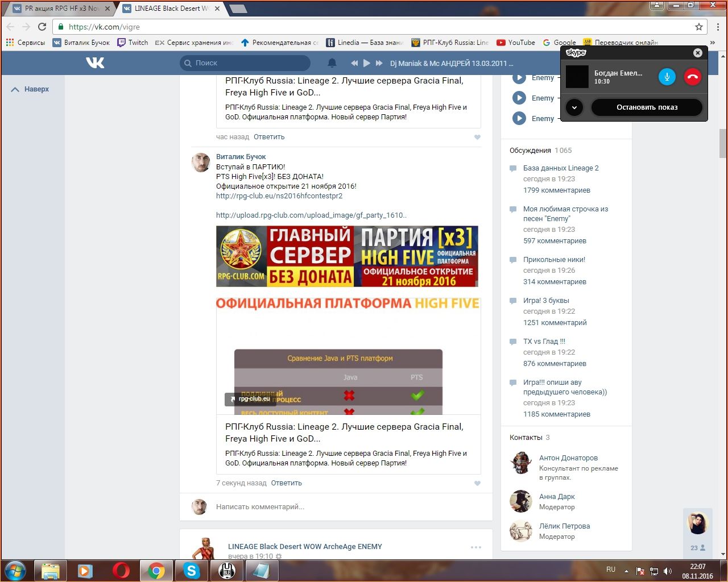Open contact Лёлик Петрова
This screenshot has height=582, width=728.
pos(564,526)
